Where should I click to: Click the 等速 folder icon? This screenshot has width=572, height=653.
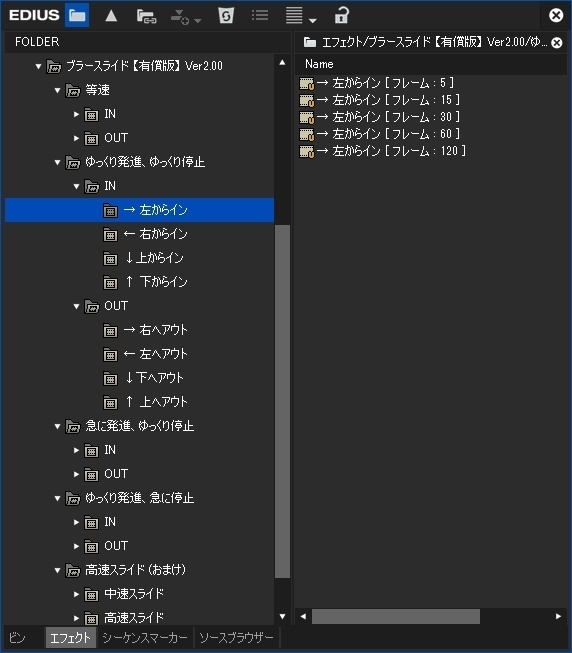click(x=73, y=90)
